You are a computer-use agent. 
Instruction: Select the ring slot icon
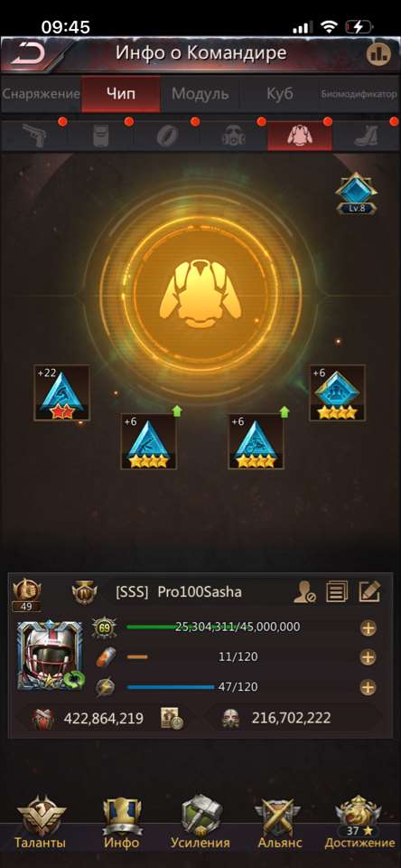pos(166,137)
